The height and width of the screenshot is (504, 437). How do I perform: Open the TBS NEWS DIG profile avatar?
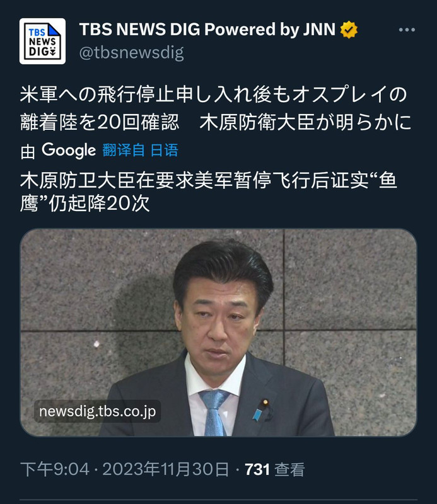click(x=42, y=41)
